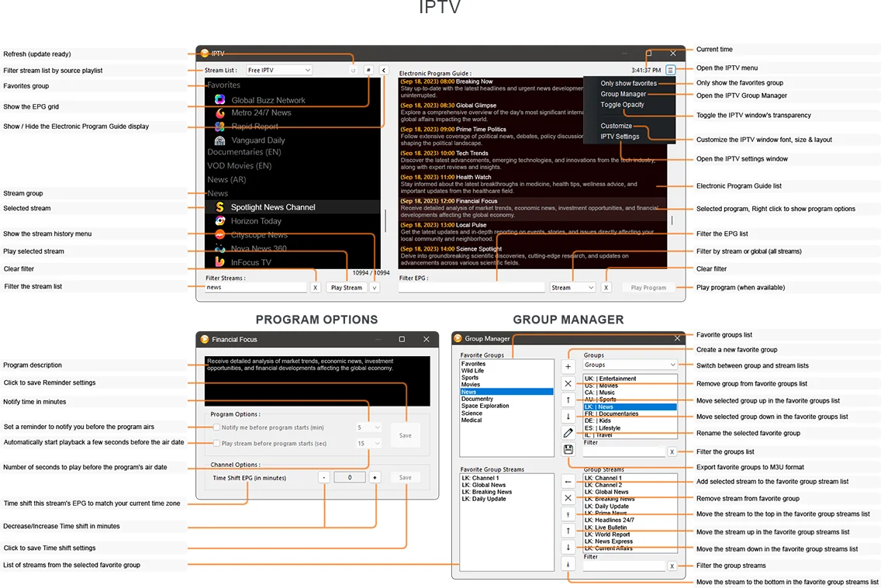Open the play seconds dropdown showing 15
881x588 pixels.
click(x=368, y=443)
